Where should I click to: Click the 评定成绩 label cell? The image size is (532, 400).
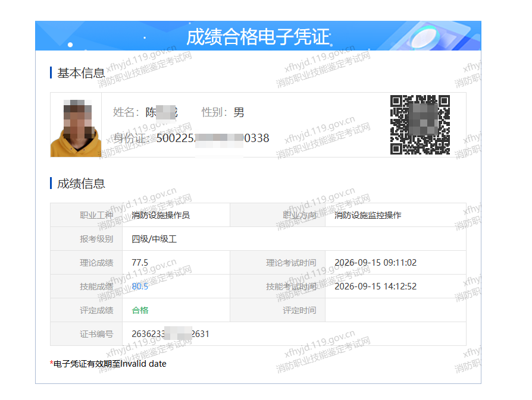pyautogui.click(x=86, y=310)
